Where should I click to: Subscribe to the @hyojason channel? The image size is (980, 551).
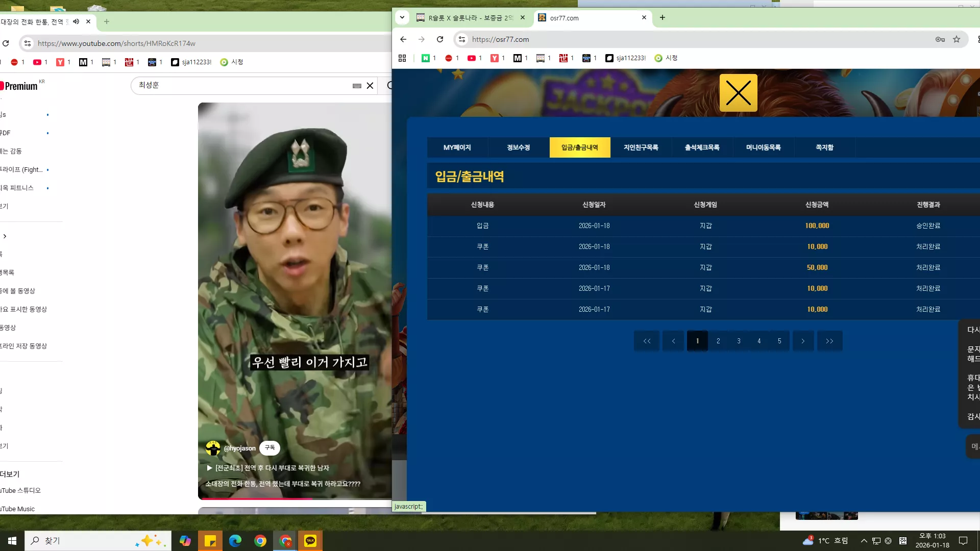click(269, 448)
